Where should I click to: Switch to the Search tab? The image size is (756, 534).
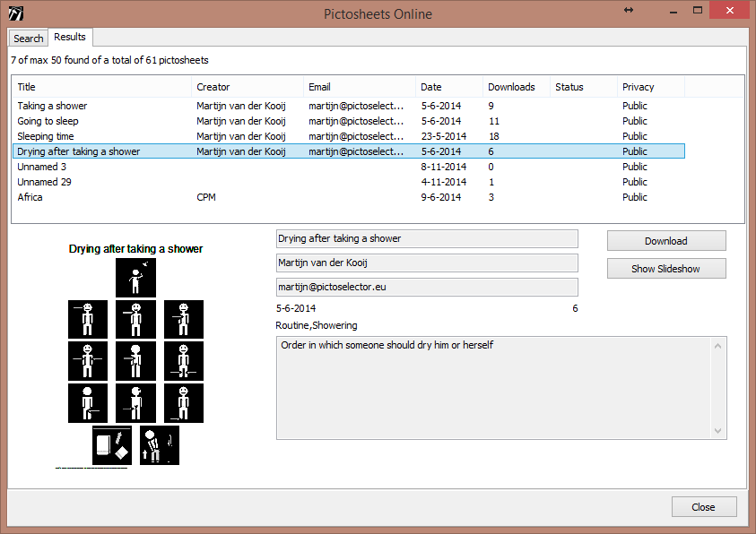[28, 39]
